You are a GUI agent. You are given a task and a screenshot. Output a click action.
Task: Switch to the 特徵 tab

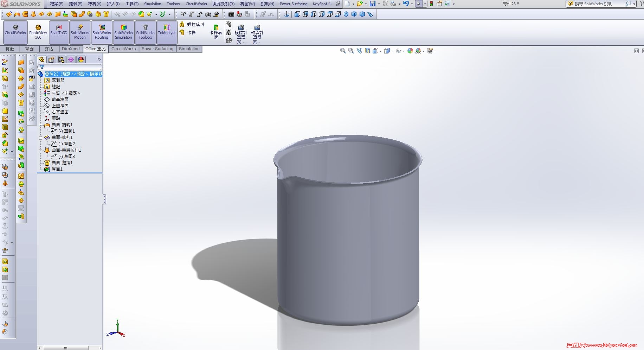coord(10,49)
